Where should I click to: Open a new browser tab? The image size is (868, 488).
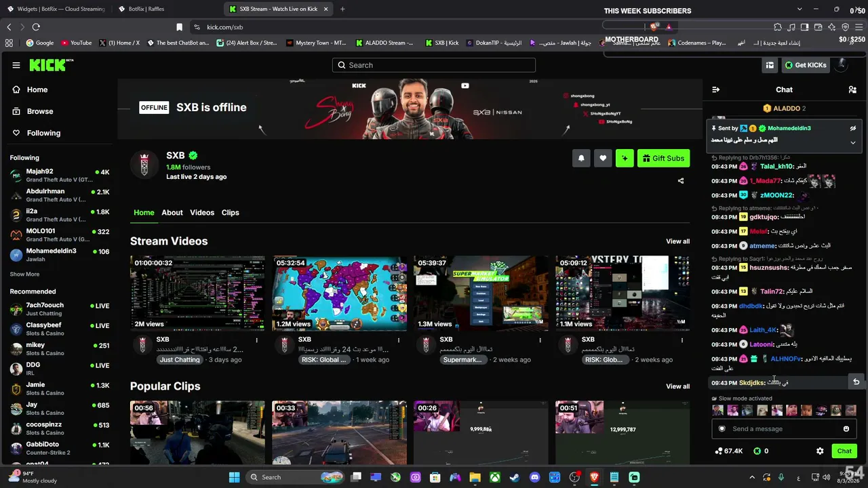tap(342, 9)
